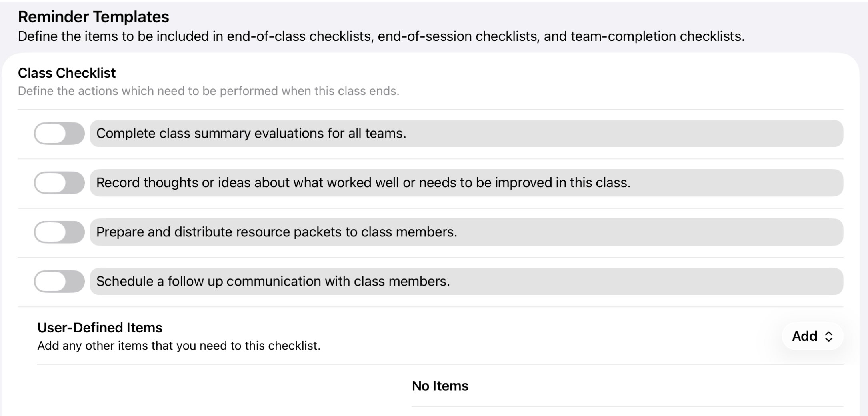Edit the Schedule a follow up communication field
Viewport: 868px width, 416px height.
[x=466, y=281]
